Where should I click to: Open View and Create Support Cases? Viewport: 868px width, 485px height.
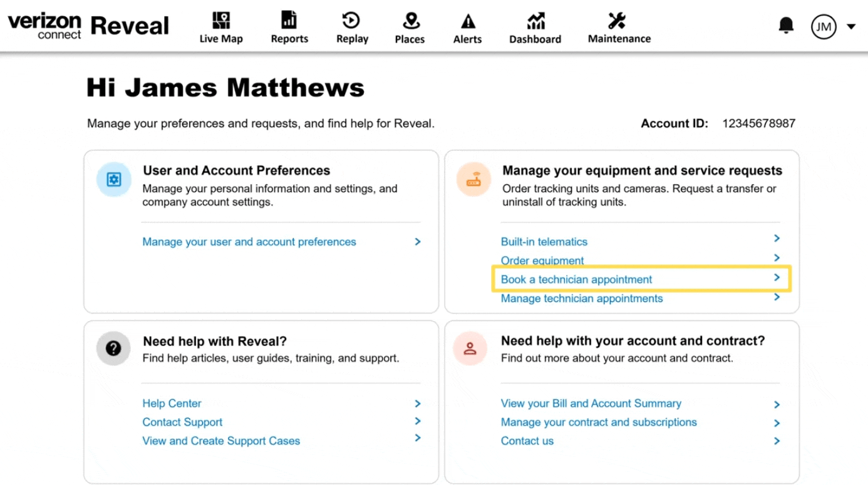point(221,441)
